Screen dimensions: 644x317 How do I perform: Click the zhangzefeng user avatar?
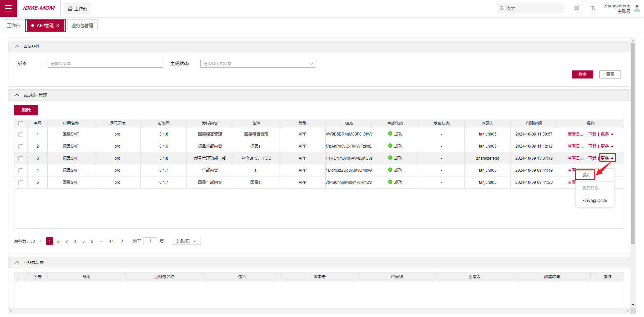tap(637, 8)
